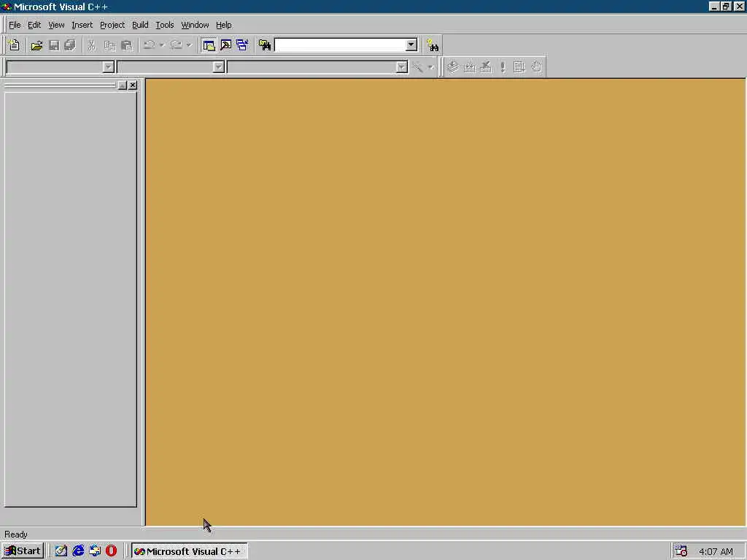
Task: Open the Project menu
Action: pos(112,26)
